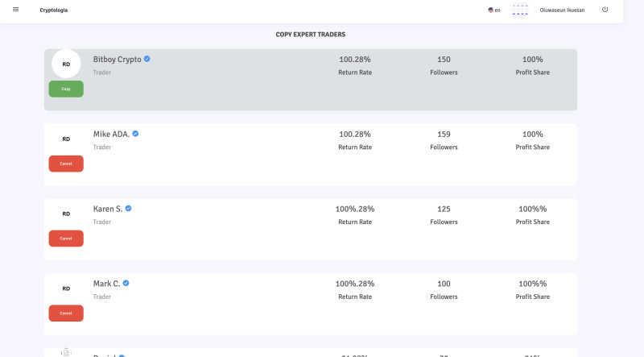Select Bitboy Crypto's RD avatar

point(66,64)
